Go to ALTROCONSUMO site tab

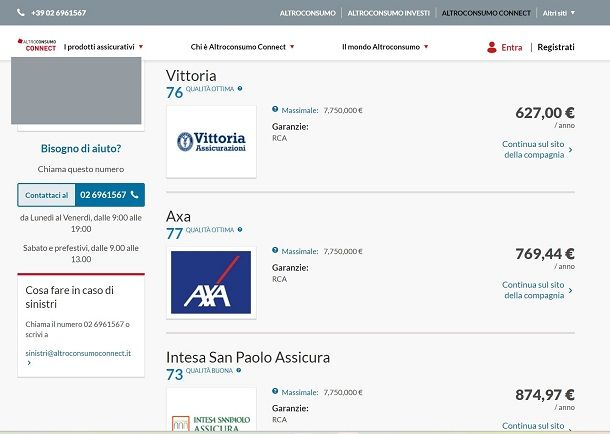click(307, 13)
